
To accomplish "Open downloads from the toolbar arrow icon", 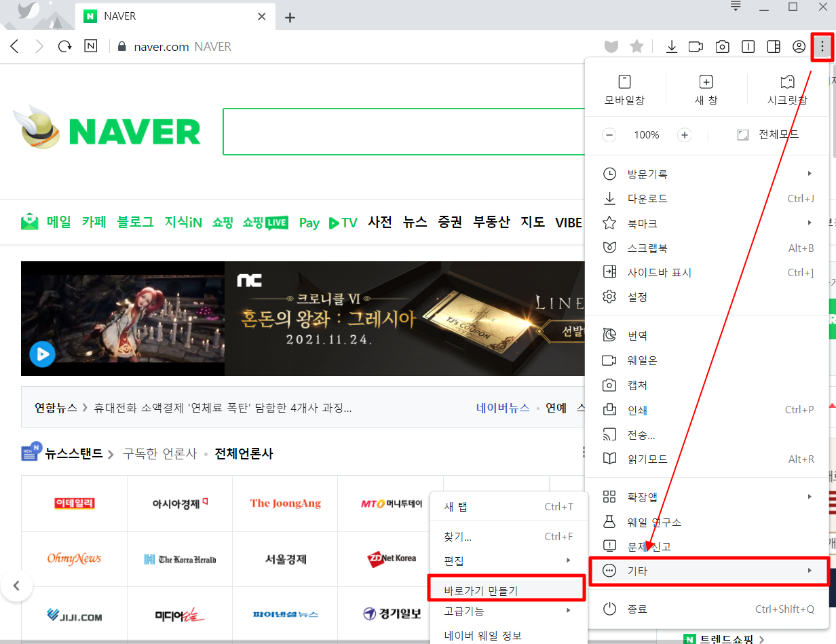I will click(672, 46).
